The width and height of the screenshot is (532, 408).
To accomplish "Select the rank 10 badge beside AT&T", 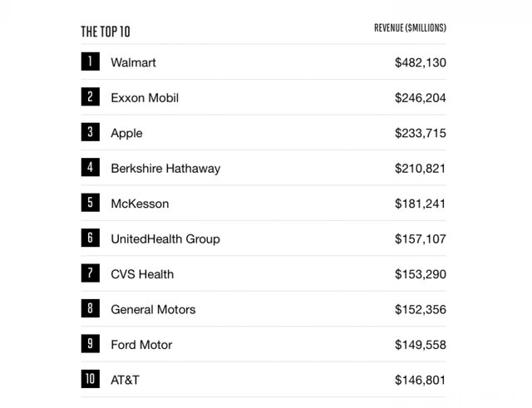I will pos(90,380).
